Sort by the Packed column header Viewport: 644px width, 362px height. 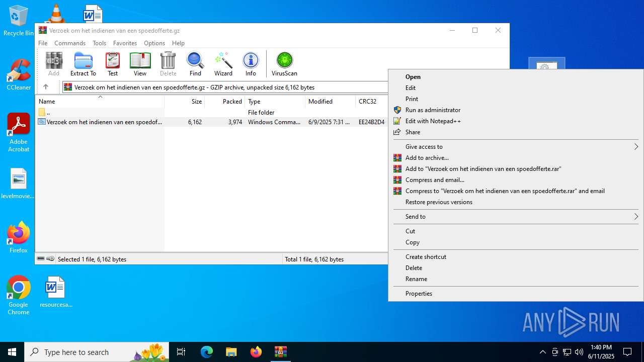(x=225, y=102)
